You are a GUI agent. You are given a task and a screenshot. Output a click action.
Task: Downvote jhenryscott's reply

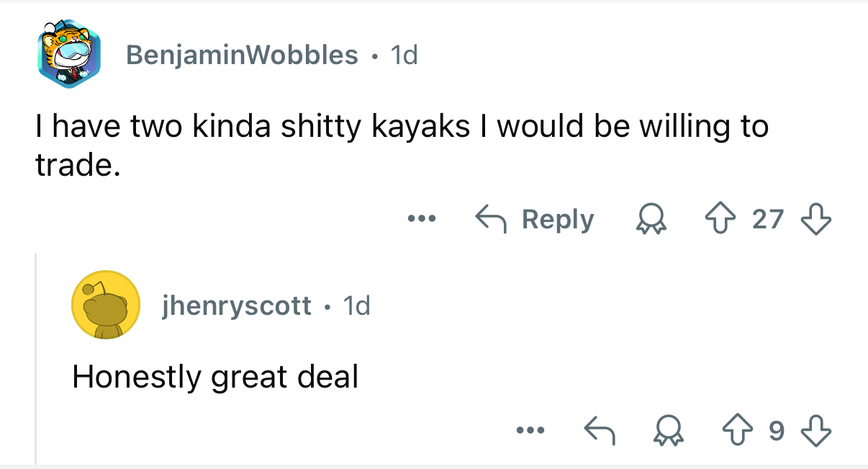(x=817, y=431)
